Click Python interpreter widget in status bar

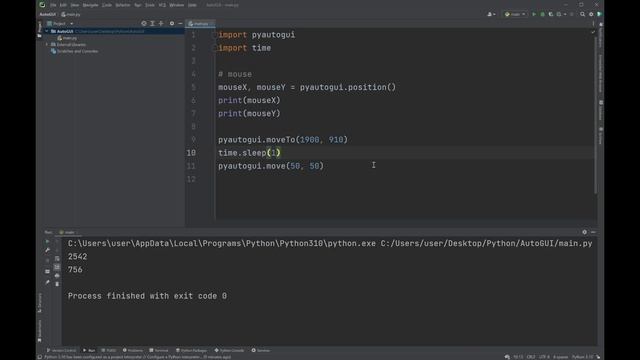coord(583,357)
